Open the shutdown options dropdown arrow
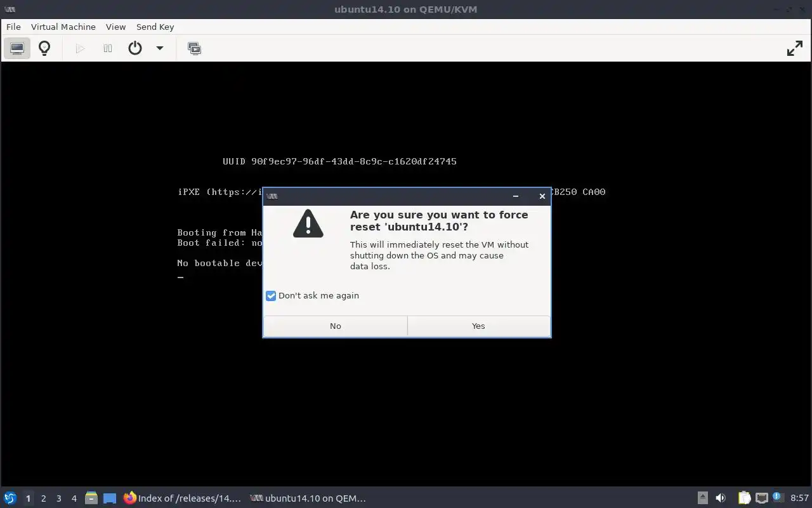This screenshot has height=508, width=812. 160,48
